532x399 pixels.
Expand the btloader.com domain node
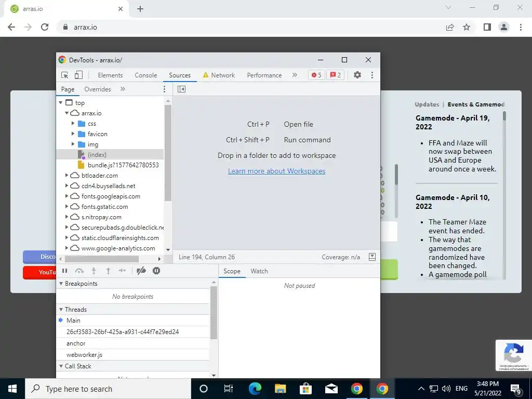pos(67,176)
